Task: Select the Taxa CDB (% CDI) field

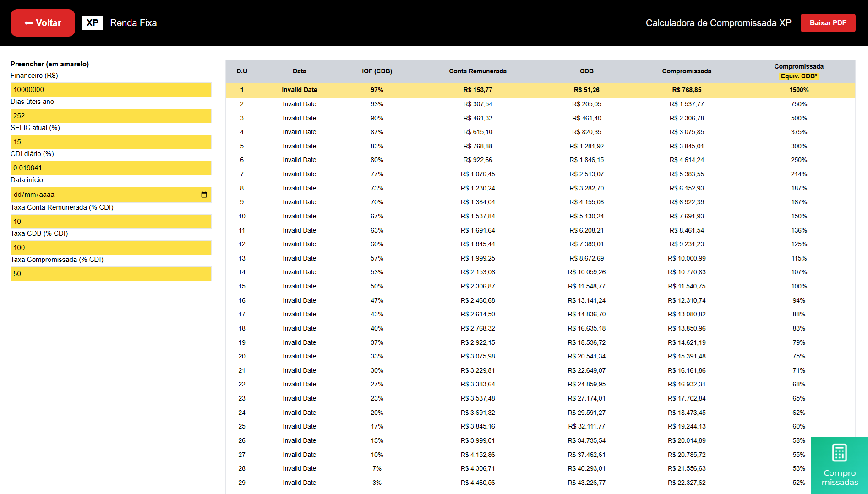Action: 111,248
